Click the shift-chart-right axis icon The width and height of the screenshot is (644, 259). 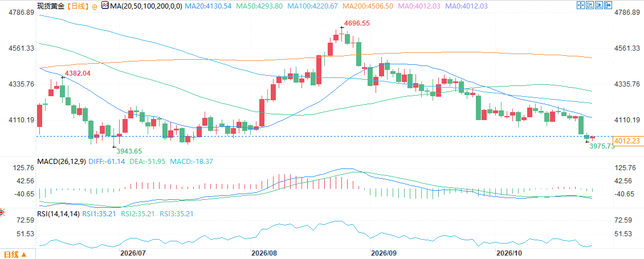point(599,5)
